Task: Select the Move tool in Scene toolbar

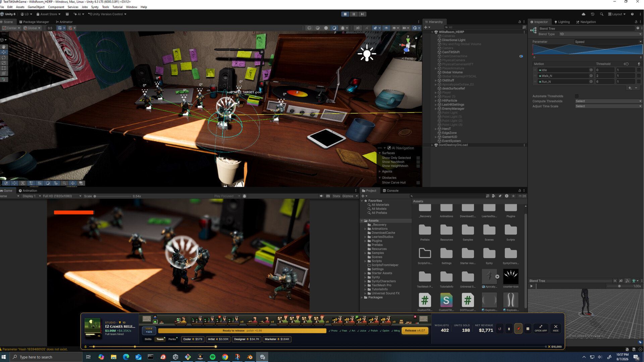Action: [x=4, y=52]
